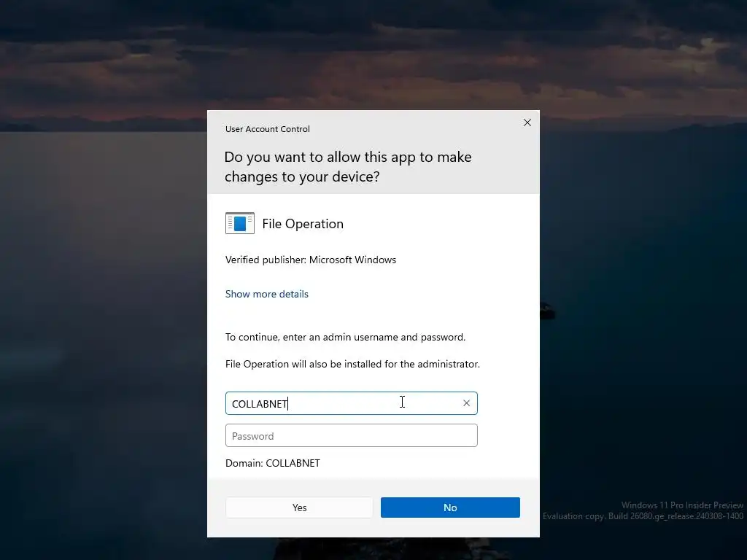Click the No button
Viewport: 747px width, 560px height.
click(x=450, y=507)
